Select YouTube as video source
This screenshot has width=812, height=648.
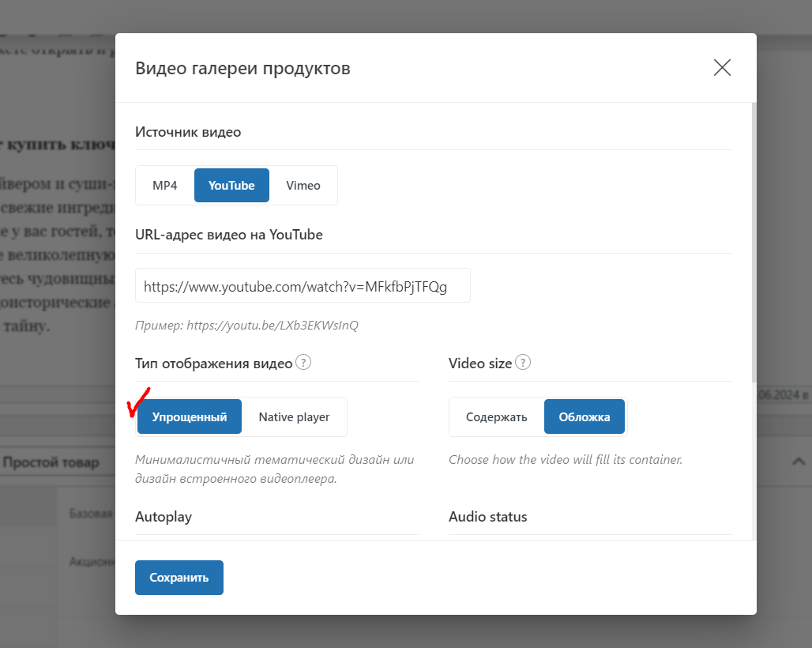pyautogui.click(x=231, y=186)
